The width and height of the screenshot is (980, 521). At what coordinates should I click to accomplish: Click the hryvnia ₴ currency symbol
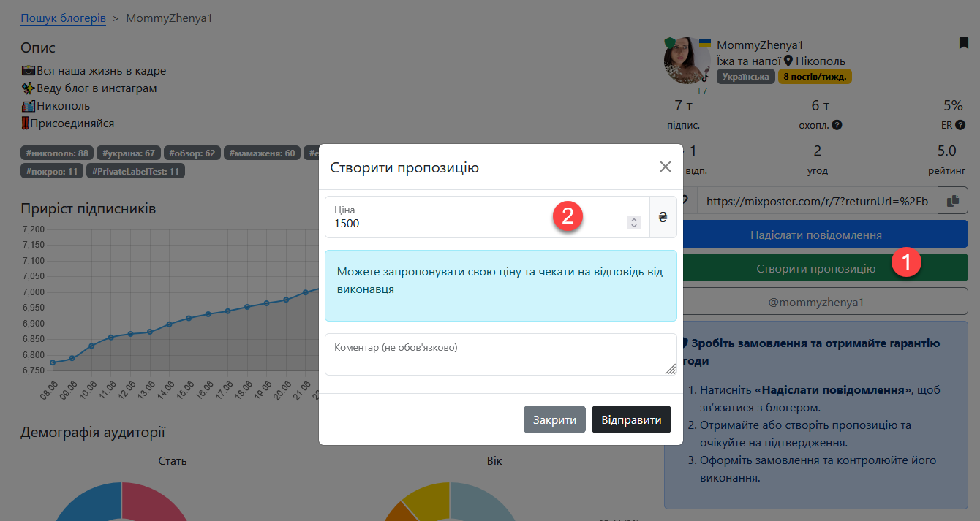coord(663,217)
